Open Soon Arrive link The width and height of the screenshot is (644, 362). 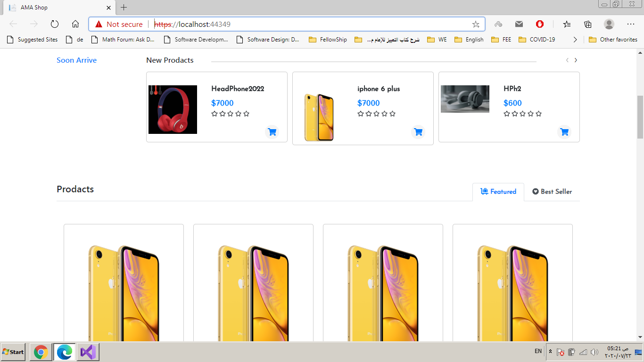[76, 60]
